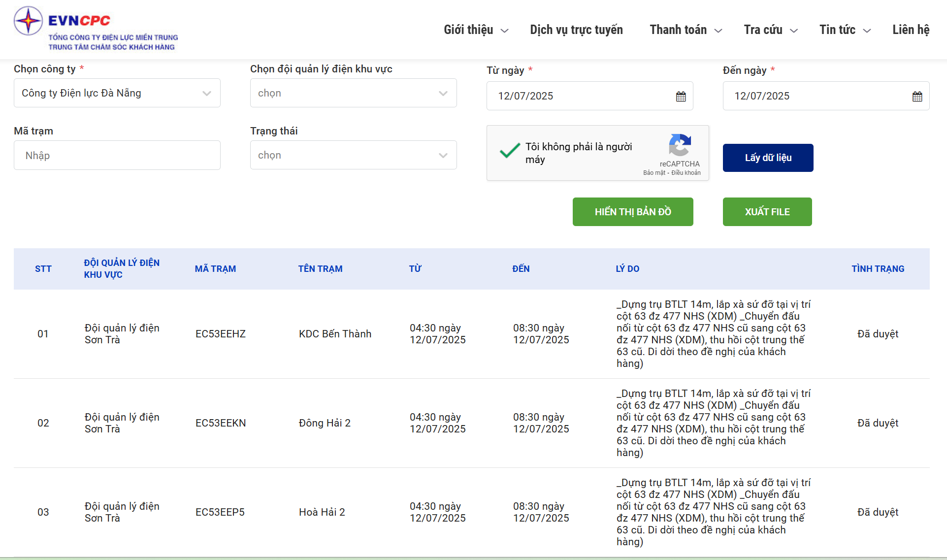This screenshot has height=560, width=947.
Task: Click the reCAPTCHA Bảo mật link
Action: [654, 173]
